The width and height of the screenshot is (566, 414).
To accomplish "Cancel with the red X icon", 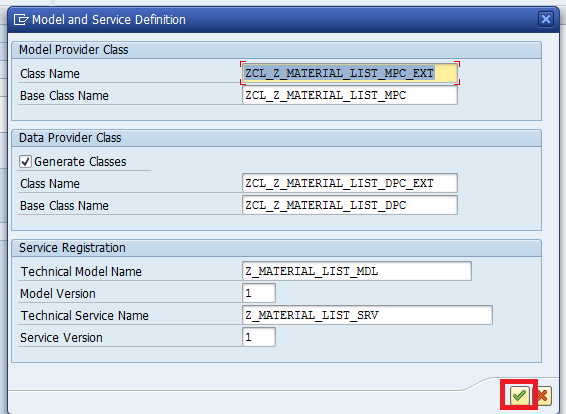I will tap(543, 396).
